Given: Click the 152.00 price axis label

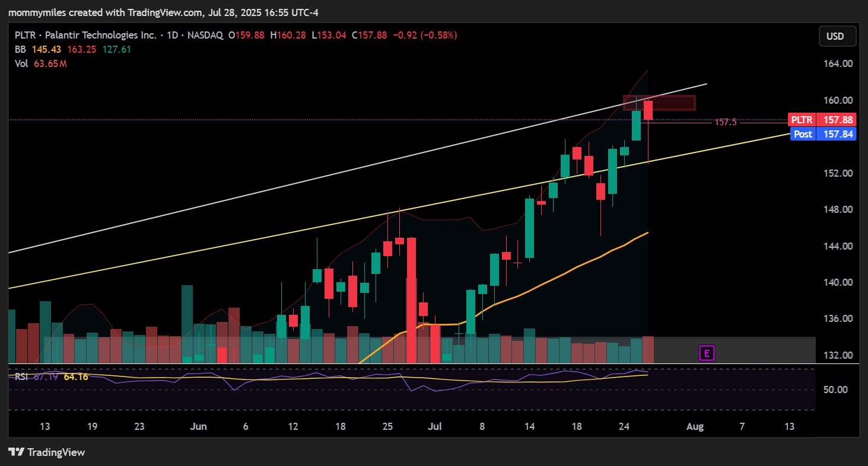Looking at the screenshot, I should 838,173.
